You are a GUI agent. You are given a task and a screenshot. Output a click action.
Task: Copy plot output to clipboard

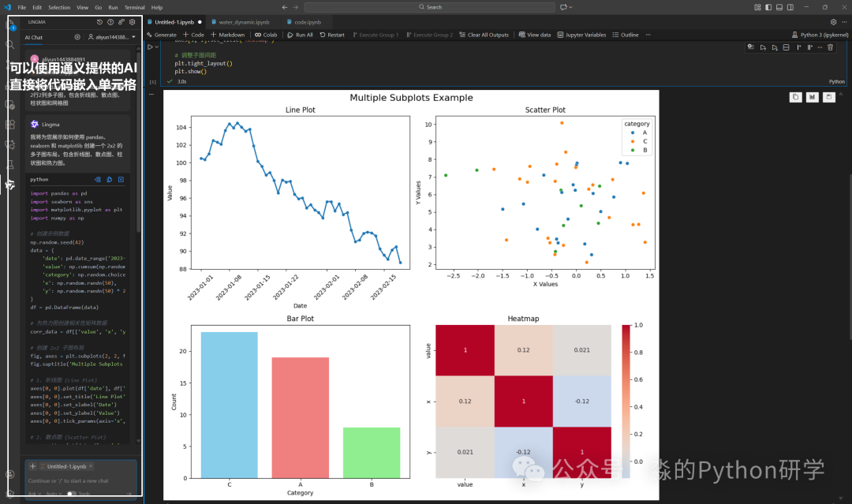click(x=795, y=97)
